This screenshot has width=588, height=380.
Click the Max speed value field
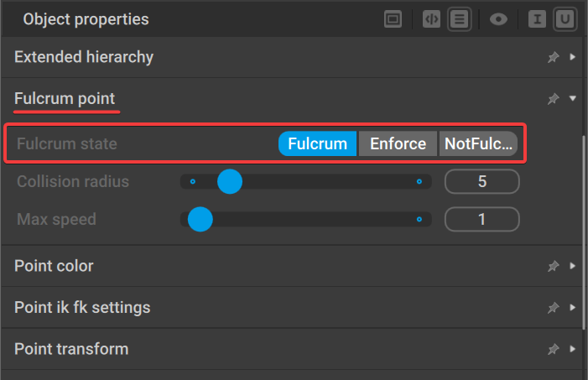[481, 220]
